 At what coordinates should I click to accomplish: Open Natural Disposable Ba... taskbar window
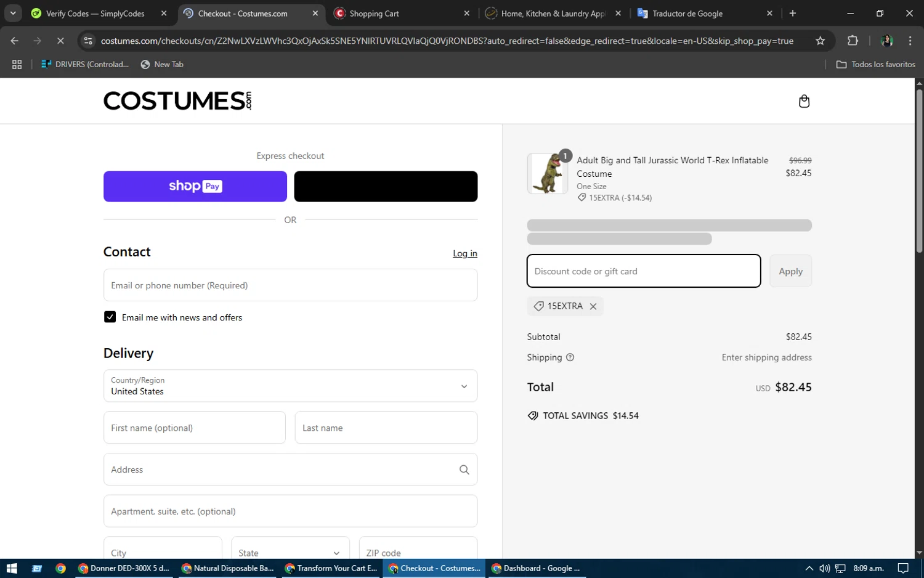[x=228, y=568]
